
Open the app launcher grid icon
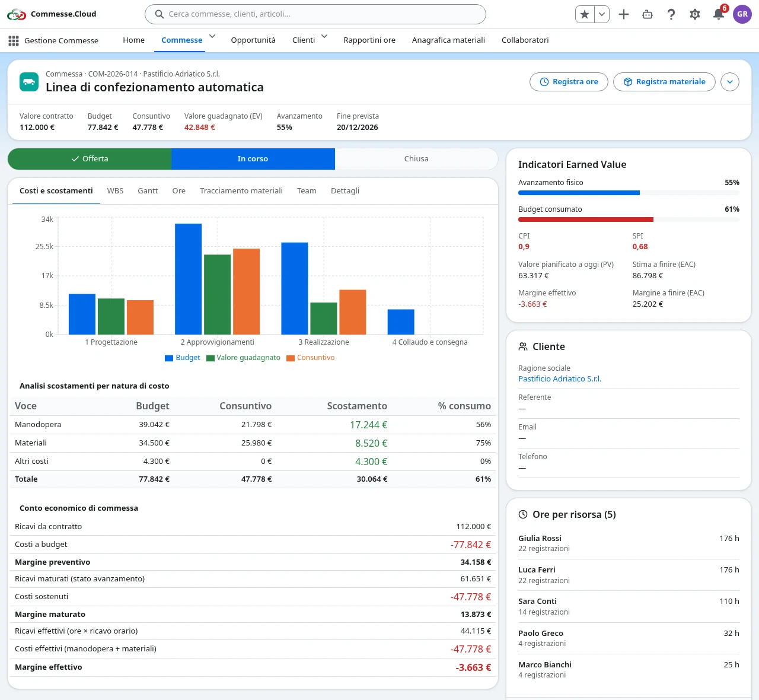point(14,40)
